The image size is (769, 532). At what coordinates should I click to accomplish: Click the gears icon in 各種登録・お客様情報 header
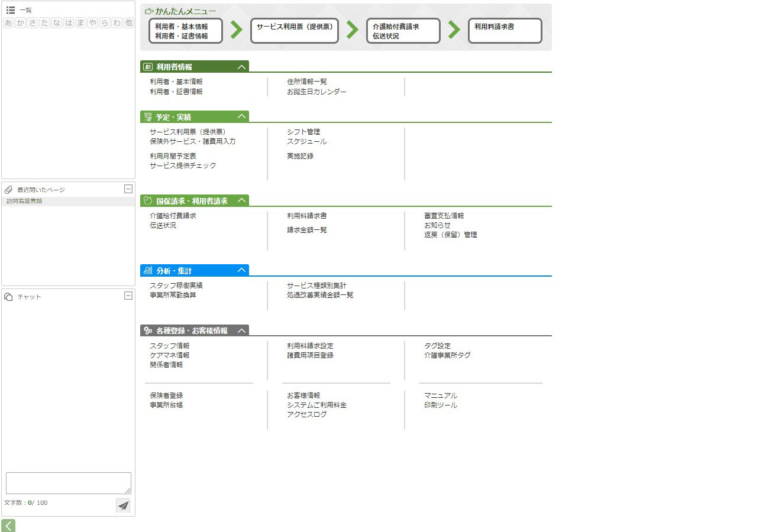tap(148, 331)
